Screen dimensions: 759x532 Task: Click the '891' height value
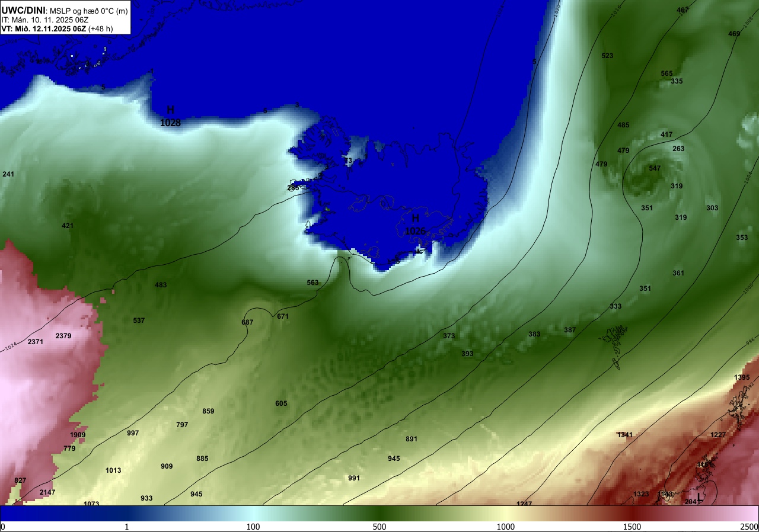coord(412,439)
